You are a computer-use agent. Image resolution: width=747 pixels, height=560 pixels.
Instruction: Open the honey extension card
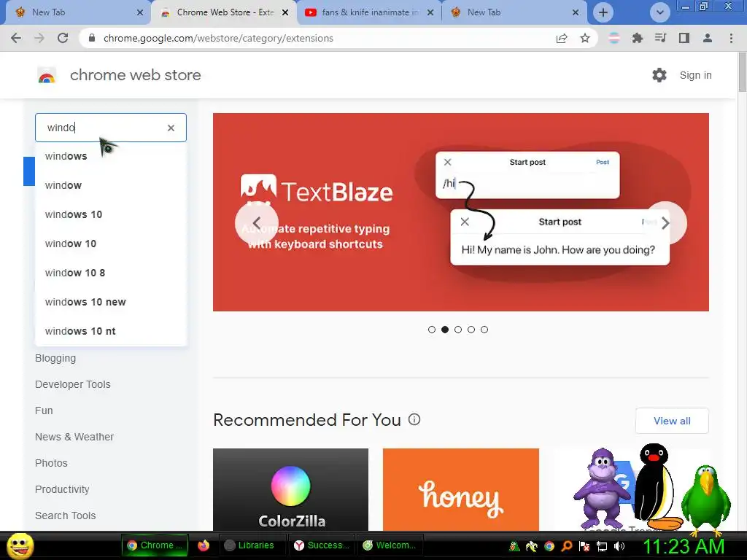pos(461,489)
